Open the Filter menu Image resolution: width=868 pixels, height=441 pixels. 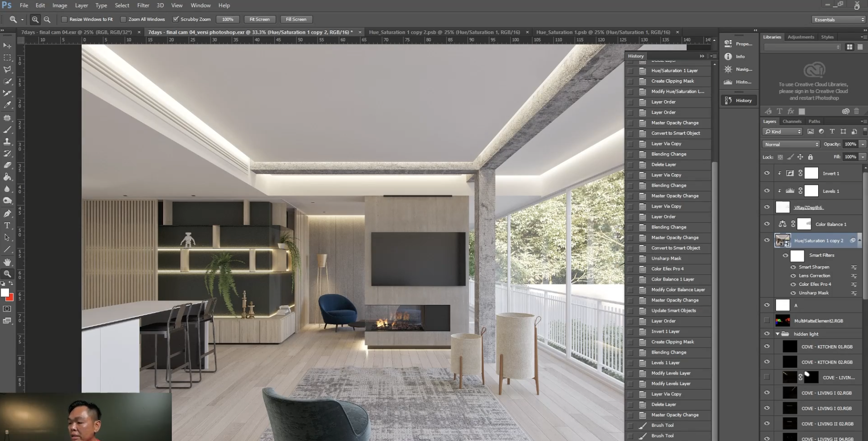click(143, 5)
